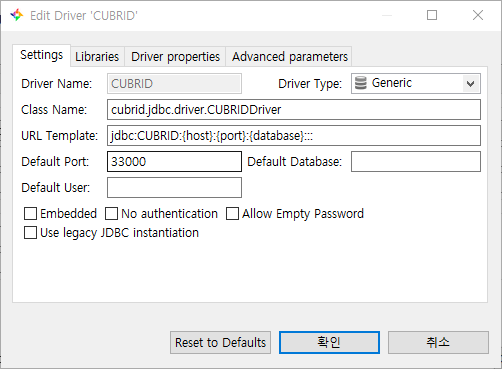The width and height of the screenshot is (502, 369).
Task: Focus the Default User text field
Action: pyautogui.click(x=174, y=187)
